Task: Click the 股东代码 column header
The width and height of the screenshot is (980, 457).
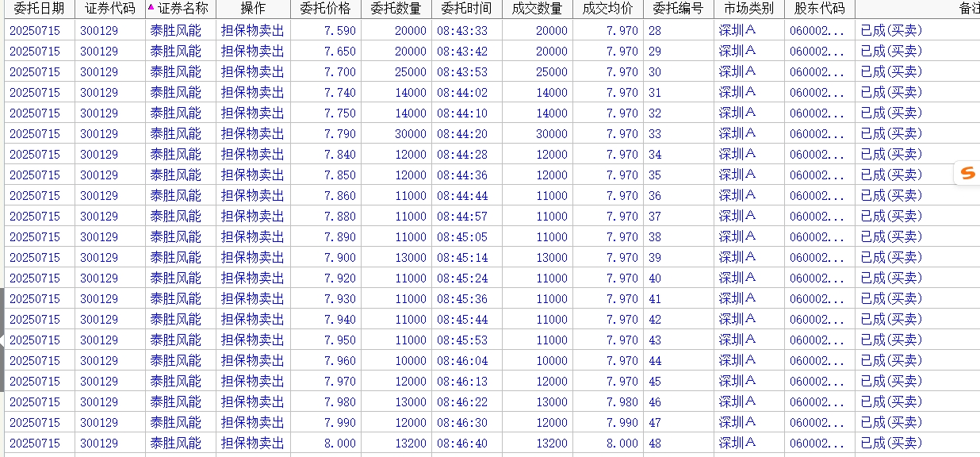Action: coord(819,9)
